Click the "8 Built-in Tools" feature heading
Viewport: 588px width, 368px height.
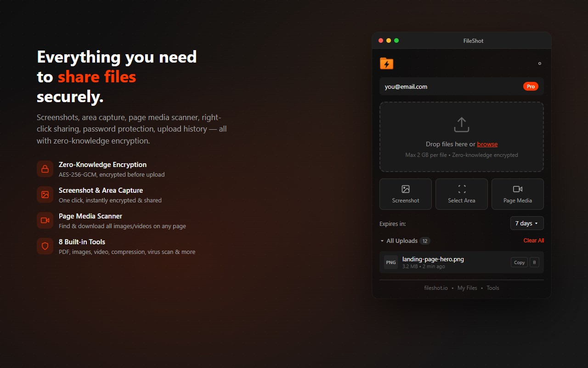pos(82,242)
